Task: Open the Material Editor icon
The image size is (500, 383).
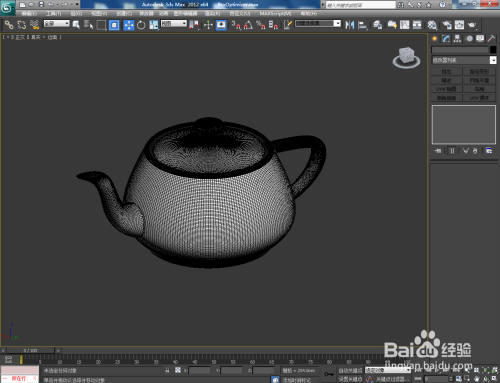Action: coord(432,25)
